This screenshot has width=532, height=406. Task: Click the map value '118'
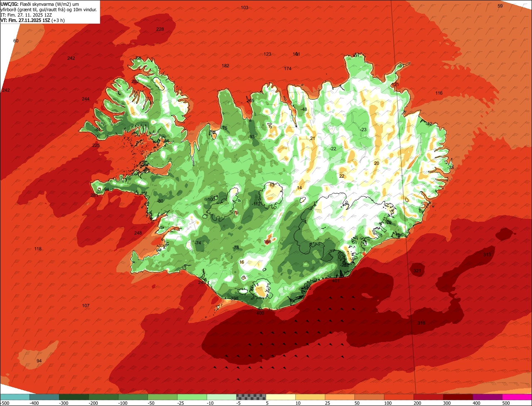38,249
